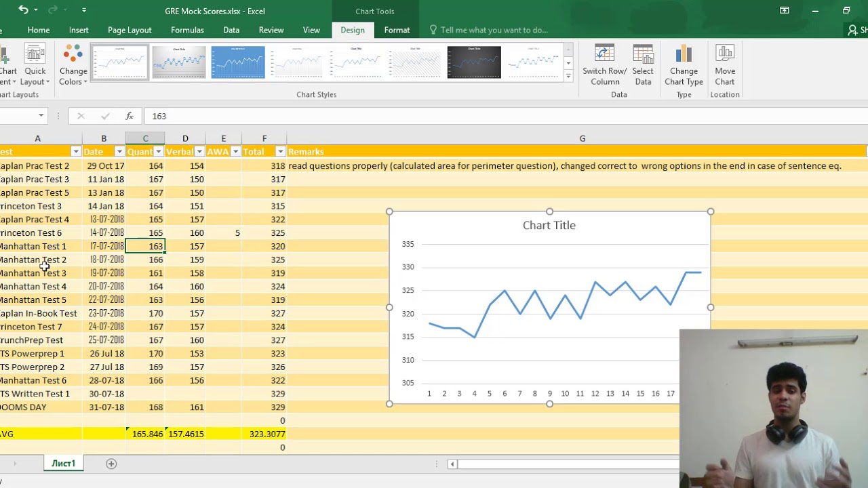Select the Quant average cell 165.846
The image size is (868, 488).
145,434
